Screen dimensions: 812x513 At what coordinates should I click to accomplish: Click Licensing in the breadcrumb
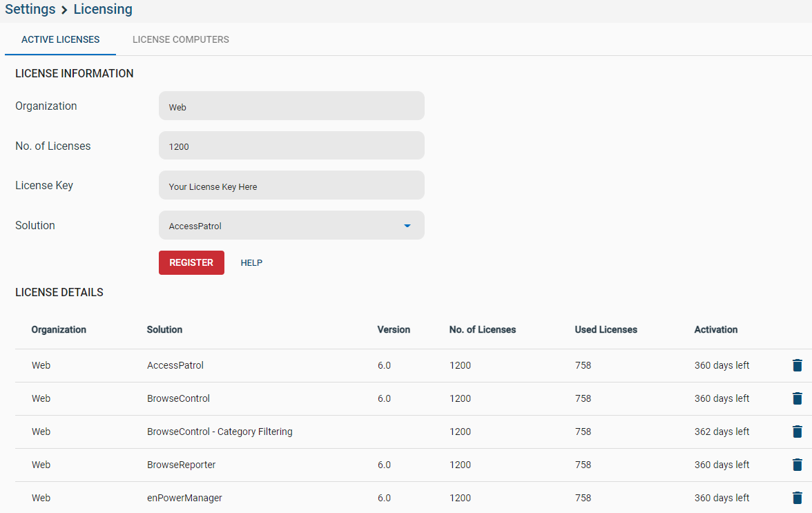[103, 9]
